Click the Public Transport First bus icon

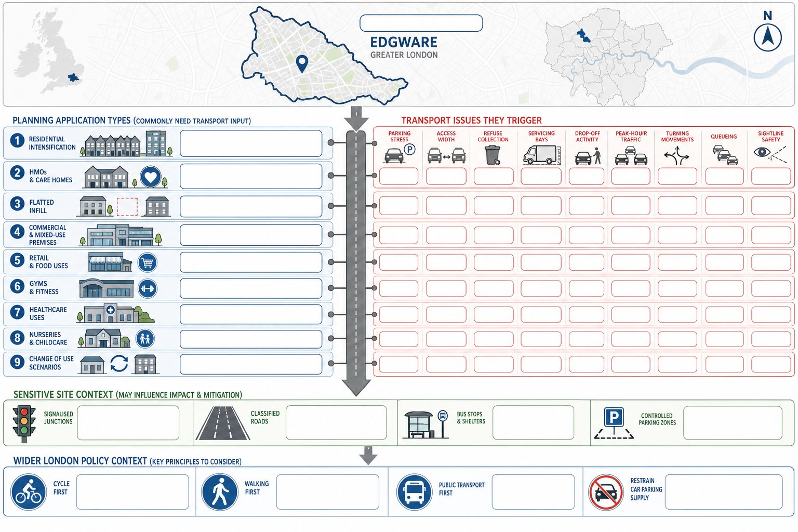click(x=414, y=492)
